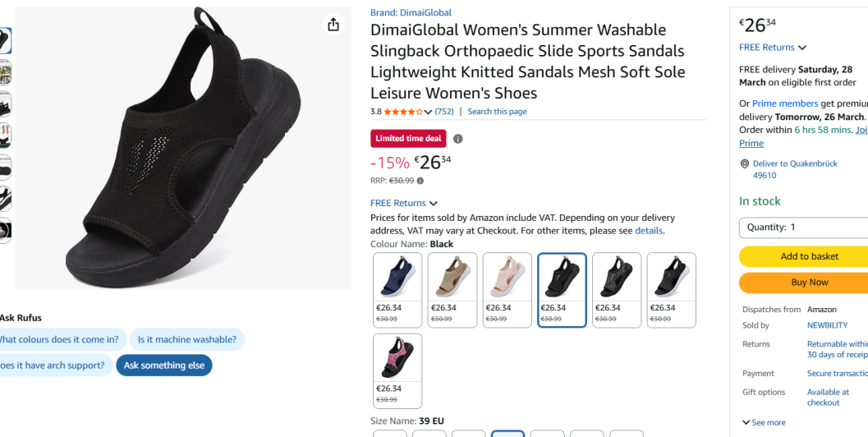This screenshot has height=437, width=868.
Task: Add the sandals to basket
Action: tap(808, 256)
